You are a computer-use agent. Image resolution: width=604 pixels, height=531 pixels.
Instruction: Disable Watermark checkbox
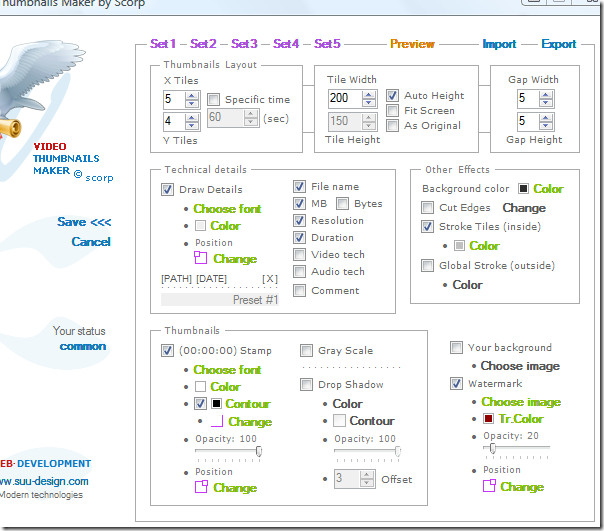[x=456, y=383]
